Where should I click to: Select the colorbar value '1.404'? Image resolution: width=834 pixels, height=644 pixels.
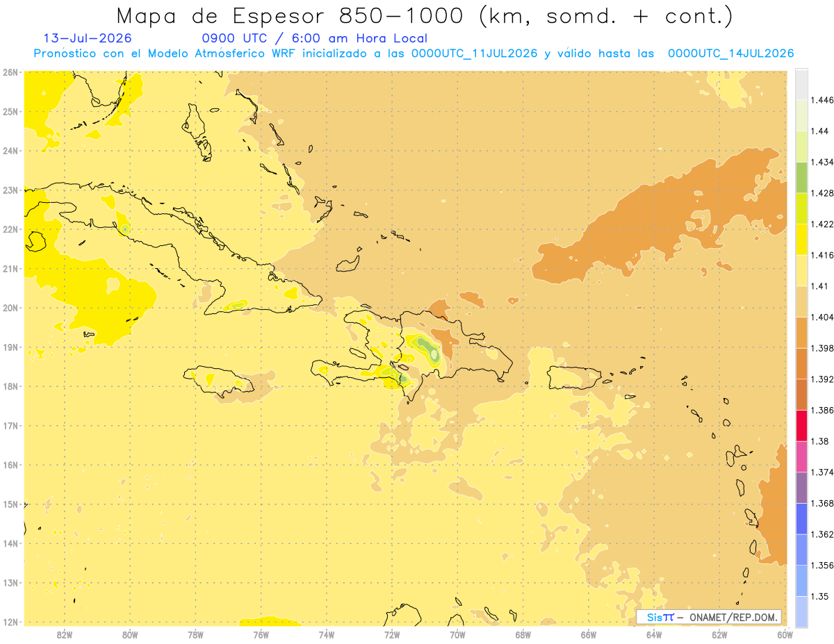(x=823, y=317)
